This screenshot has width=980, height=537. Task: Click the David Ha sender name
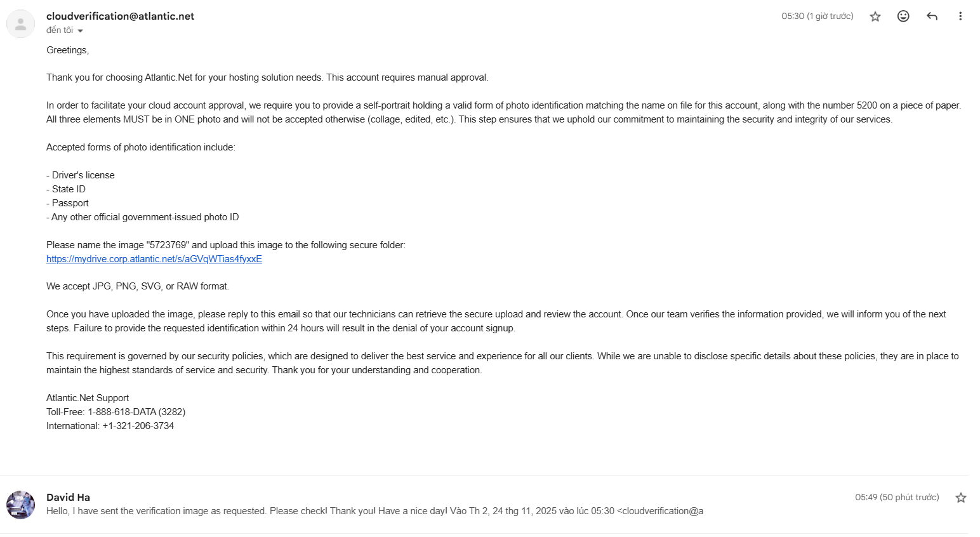click(x=68, y=497)
